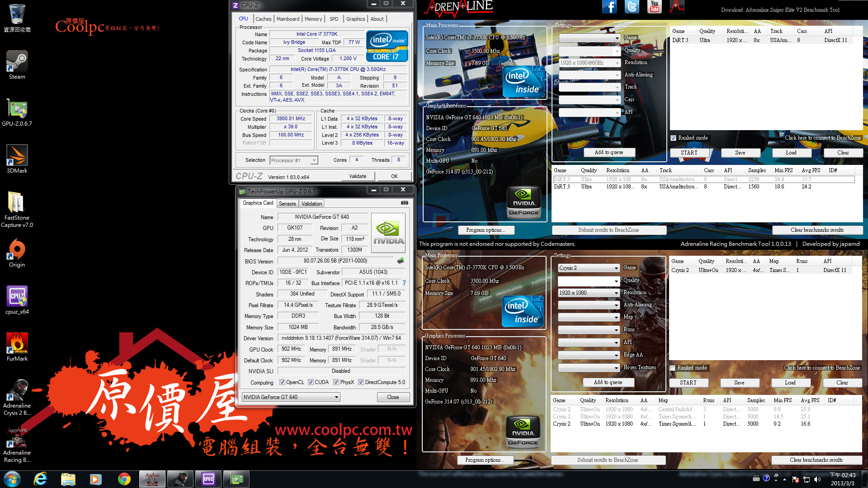Click the BIOS save chip icon in GPU-Z
Screen dimensions: 868x488
tap(400, 261)
